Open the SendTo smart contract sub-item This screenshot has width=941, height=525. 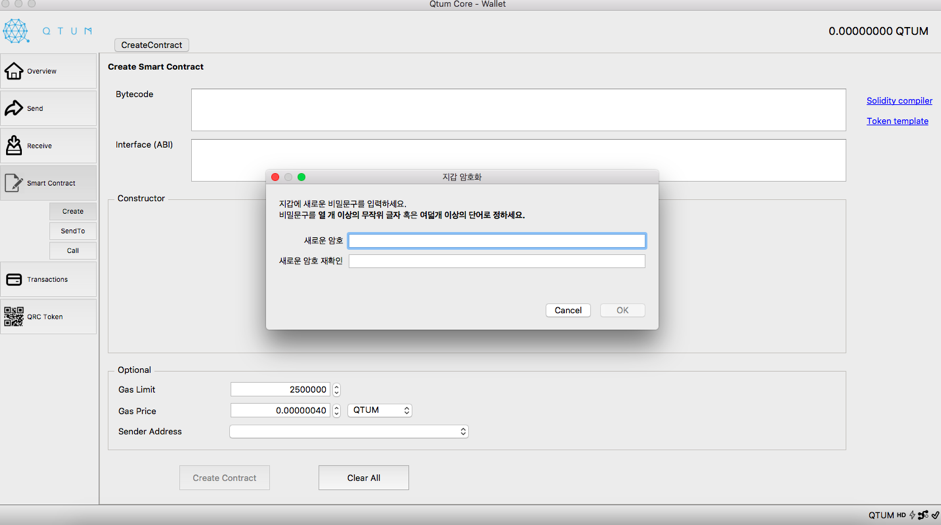(x=73, y=231)
